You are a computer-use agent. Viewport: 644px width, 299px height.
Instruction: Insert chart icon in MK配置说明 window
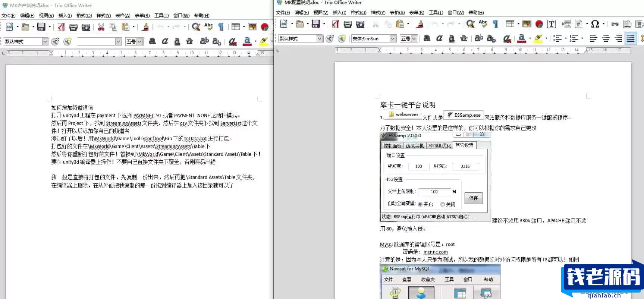pos(539,24)
